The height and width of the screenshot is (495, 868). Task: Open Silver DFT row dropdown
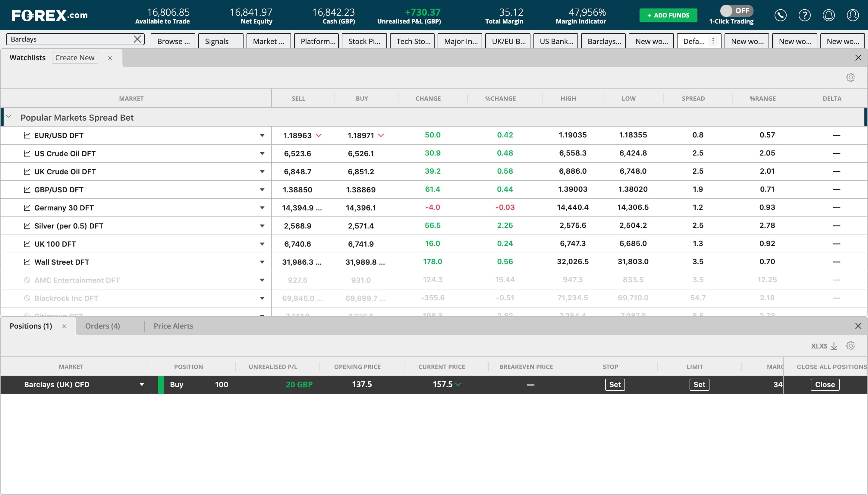click(x=262, y=226)
